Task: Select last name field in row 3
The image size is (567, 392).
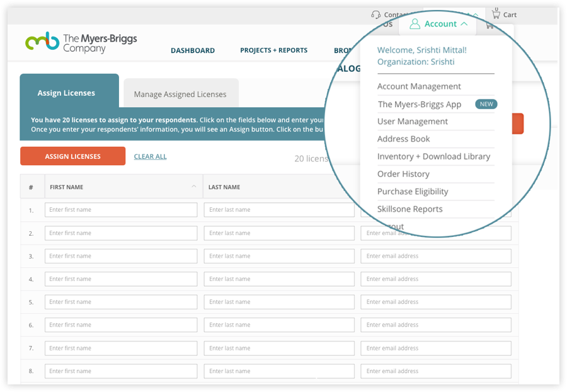Action: click(x=279, y=256)
